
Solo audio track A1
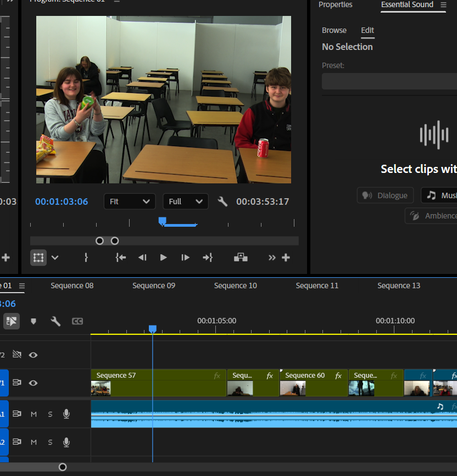(x=50, y=414)
